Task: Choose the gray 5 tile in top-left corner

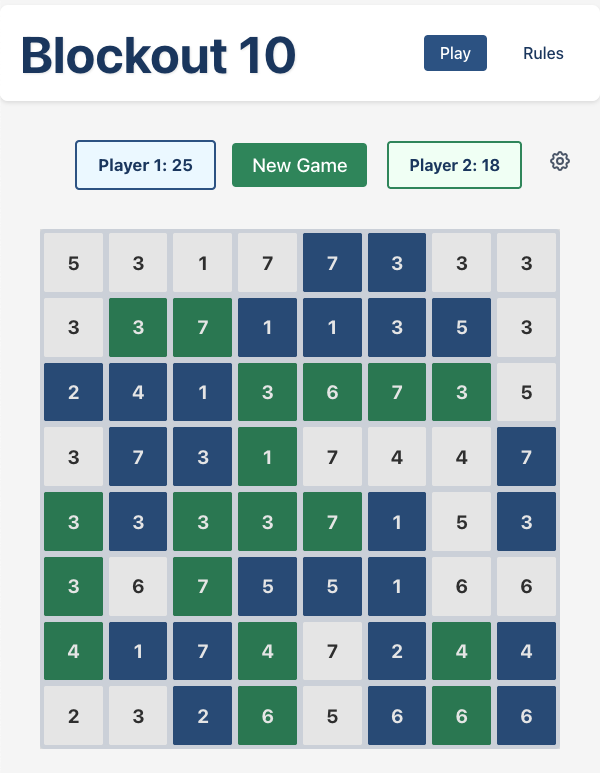Action: [73, 264]
